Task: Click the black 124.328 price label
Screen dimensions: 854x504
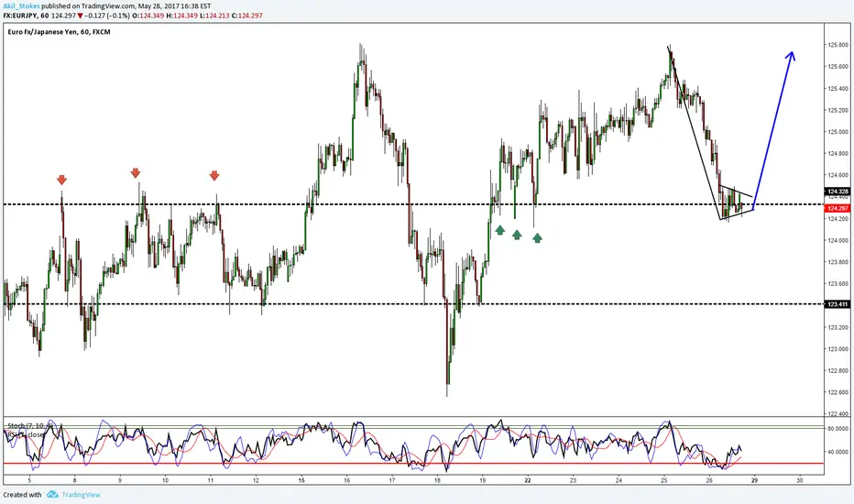Action: [x=838, y=192]
